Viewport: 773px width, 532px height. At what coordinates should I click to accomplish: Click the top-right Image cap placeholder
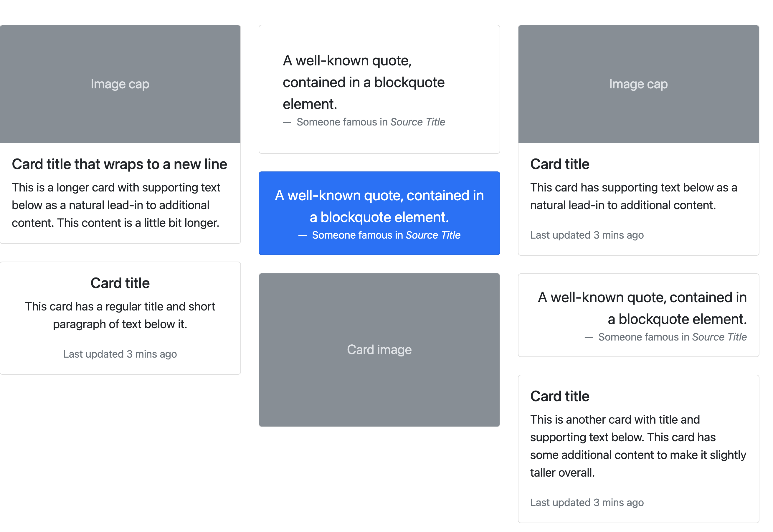pyautogui.click(x=638, y=84)
